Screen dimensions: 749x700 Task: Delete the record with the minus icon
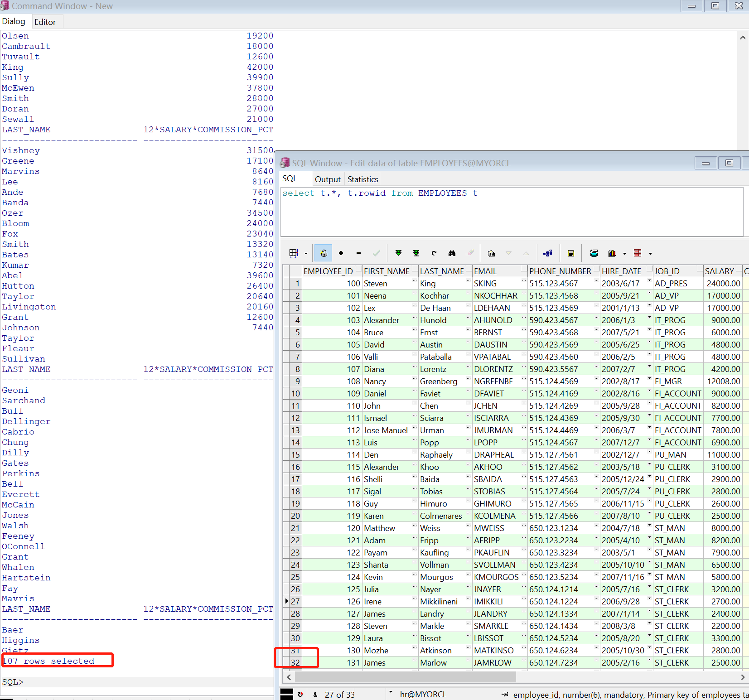click(358, 253)
